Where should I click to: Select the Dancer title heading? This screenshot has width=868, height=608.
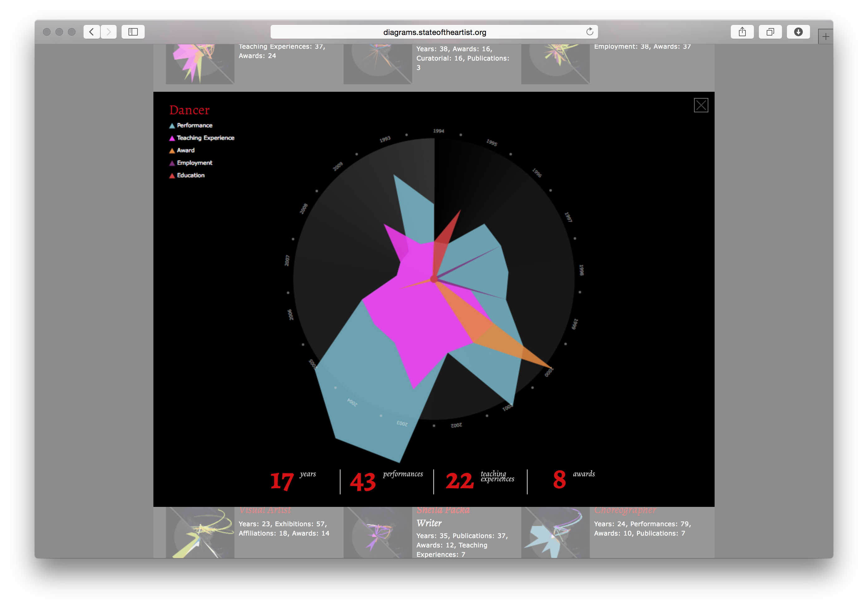pos(189,110)
